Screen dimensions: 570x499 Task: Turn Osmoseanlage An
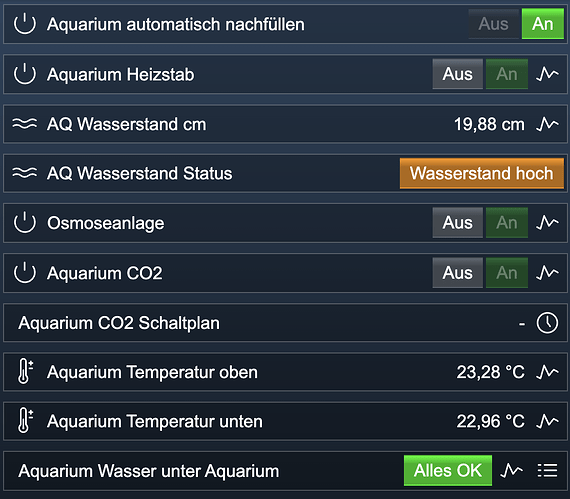click(507, 222)
